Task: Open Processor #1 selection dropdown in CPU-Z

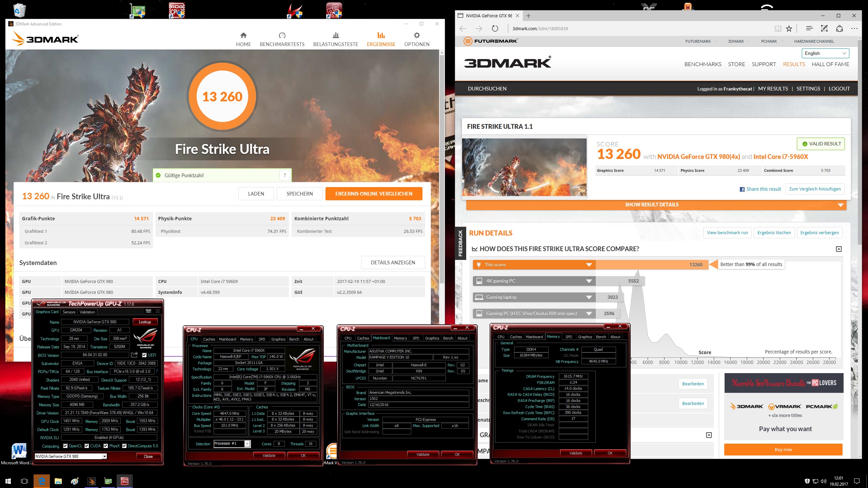Action: click(232, 444)
